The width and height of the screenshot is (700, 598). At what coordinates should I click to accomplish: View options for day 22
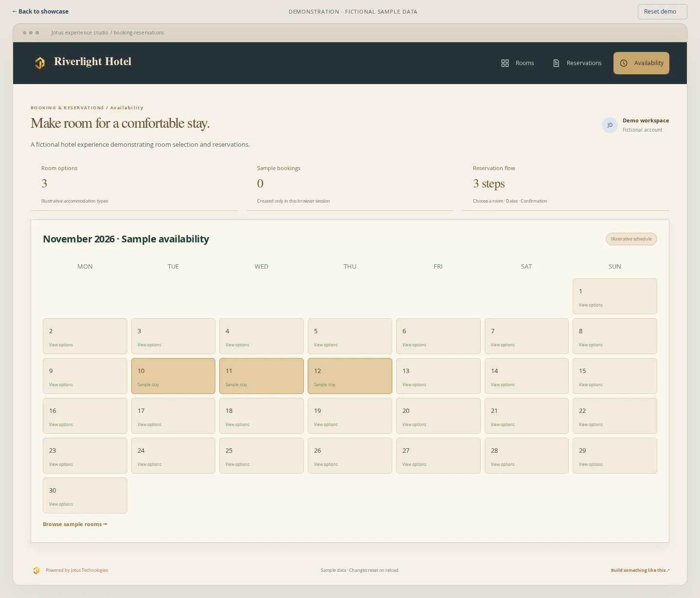(x=614, y=416)
